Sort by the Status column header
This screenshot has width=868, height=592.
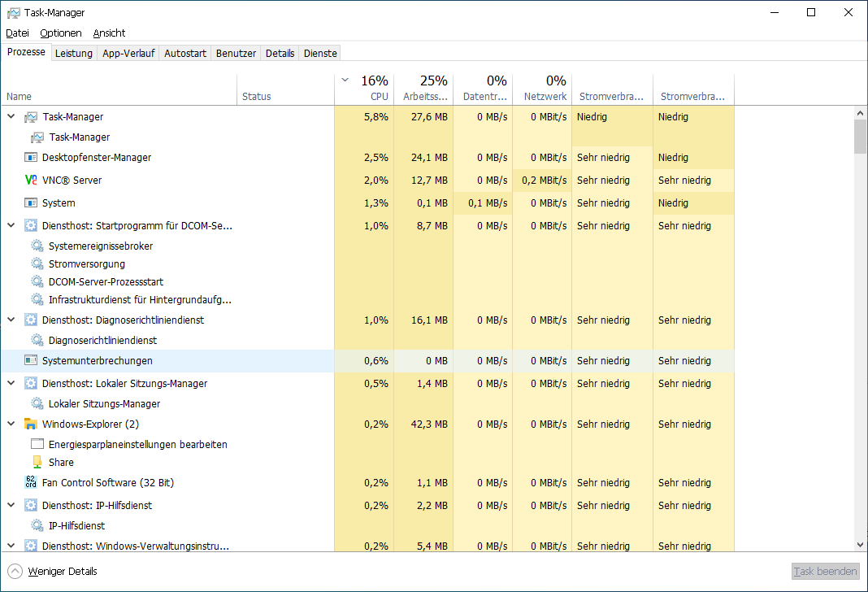coord(285,89)
